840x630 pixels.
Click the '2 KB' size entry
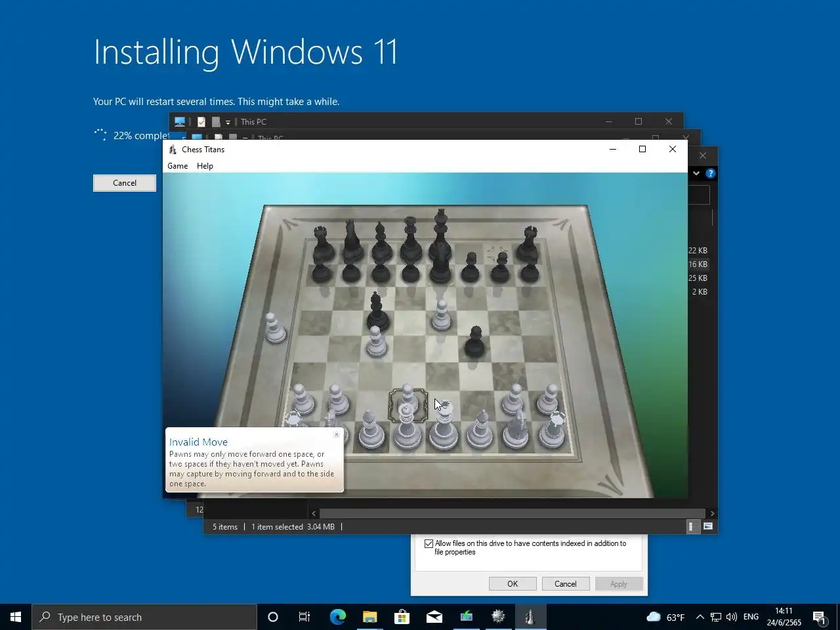coord(700,292)
